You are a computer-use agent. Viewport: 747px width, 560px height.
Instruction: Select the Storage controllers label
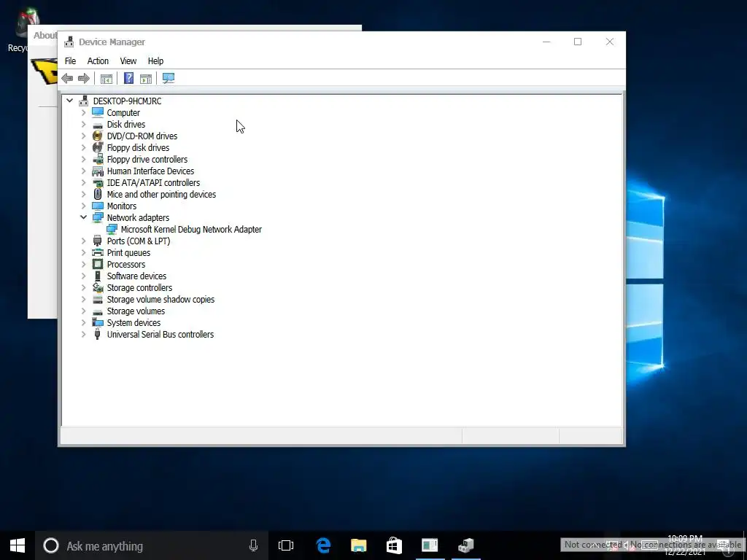139,287
